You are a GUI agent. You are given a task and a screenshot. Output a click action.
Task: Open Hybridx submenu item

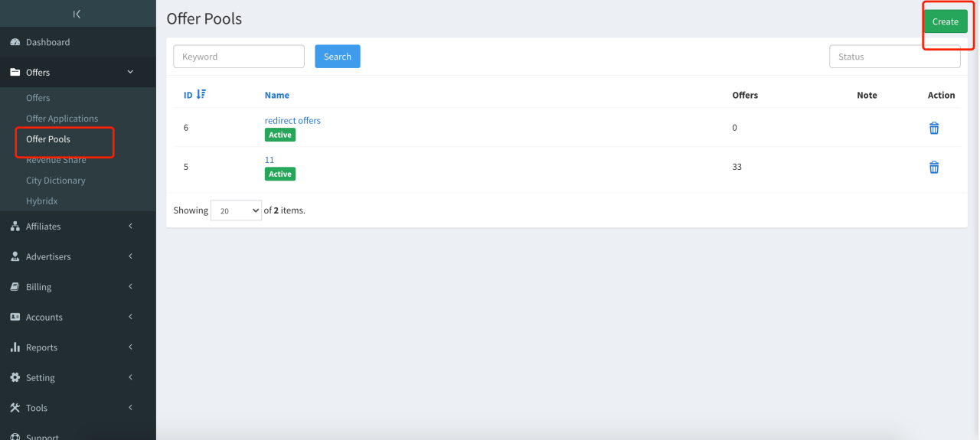(x=42, y=201)
